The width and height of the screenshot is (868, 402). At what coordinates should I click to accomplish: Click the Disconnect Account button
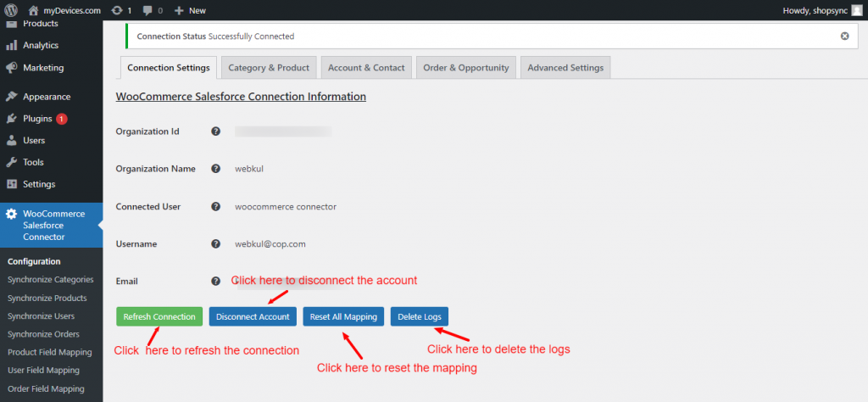(253, 316)
